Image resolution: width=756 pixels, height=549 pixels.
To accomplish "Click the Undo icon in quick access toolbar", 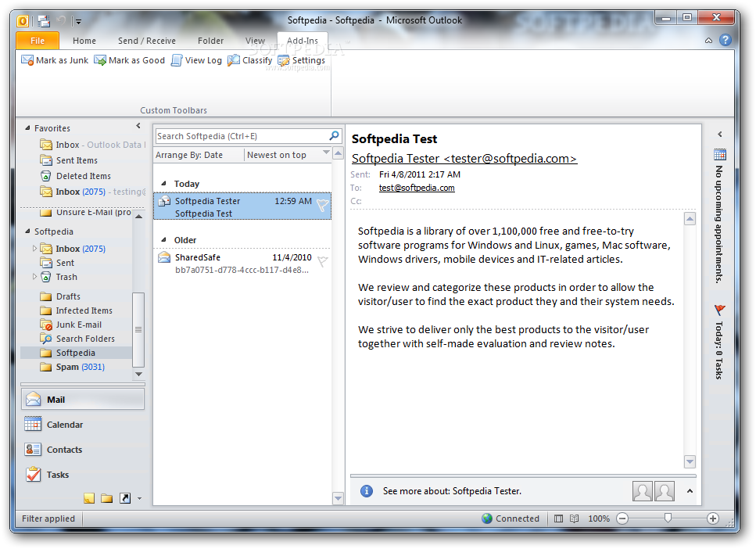I will [x=61, y=21].
